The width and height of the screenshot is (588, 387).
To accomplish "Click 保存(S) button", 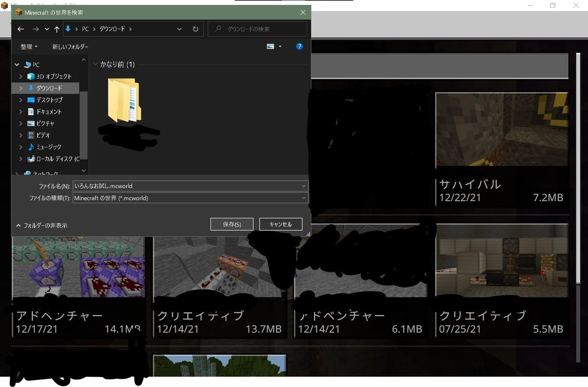I will (232, 224).
